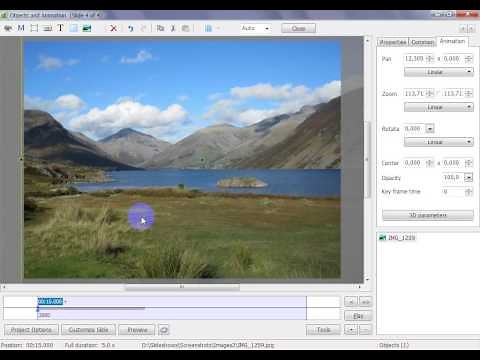Switch to the Common tab

coord(422,42)
